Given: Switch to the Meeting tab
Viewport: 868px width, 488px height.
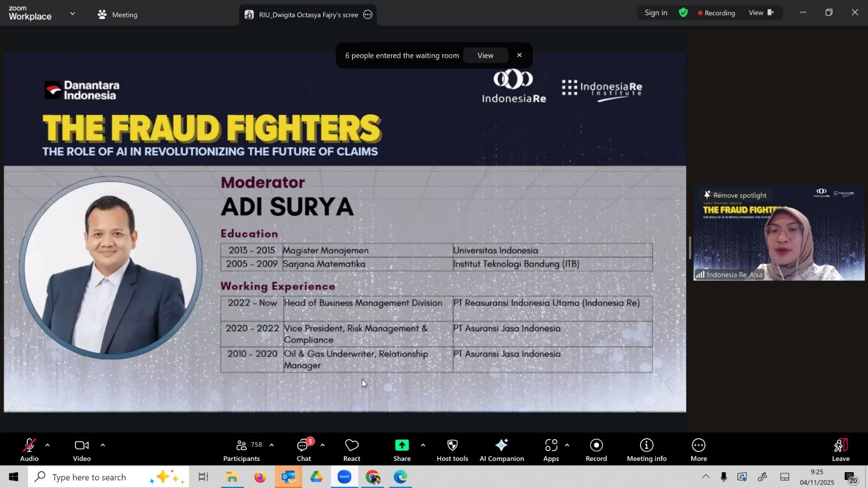Looking at the screenshot, I should tap(118, 15).
